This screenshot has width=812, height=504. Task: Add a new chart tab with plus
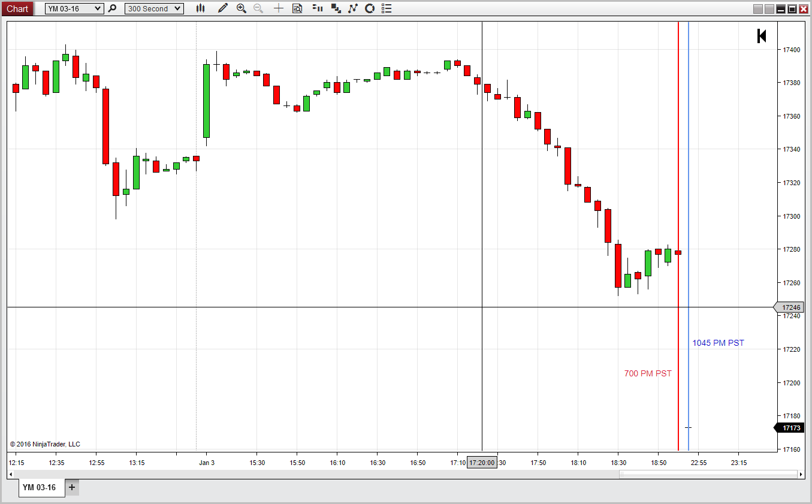(72, 487)
